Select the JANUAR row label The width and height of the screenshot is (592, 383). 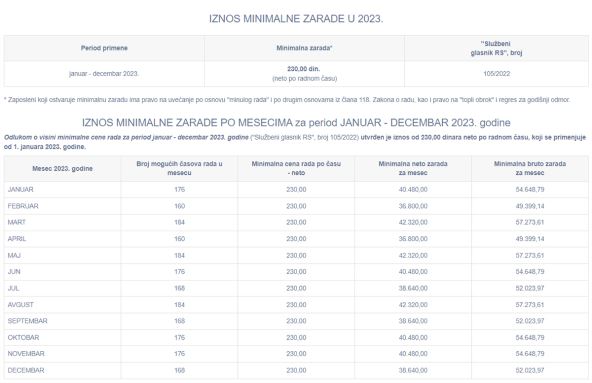[x=20, y=190]
